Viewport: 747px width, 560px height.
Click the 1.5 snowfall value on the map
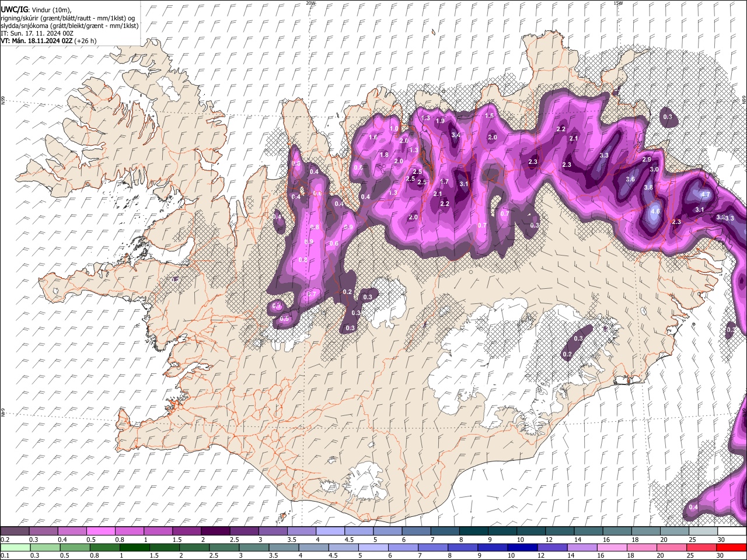tap(489, 116)
